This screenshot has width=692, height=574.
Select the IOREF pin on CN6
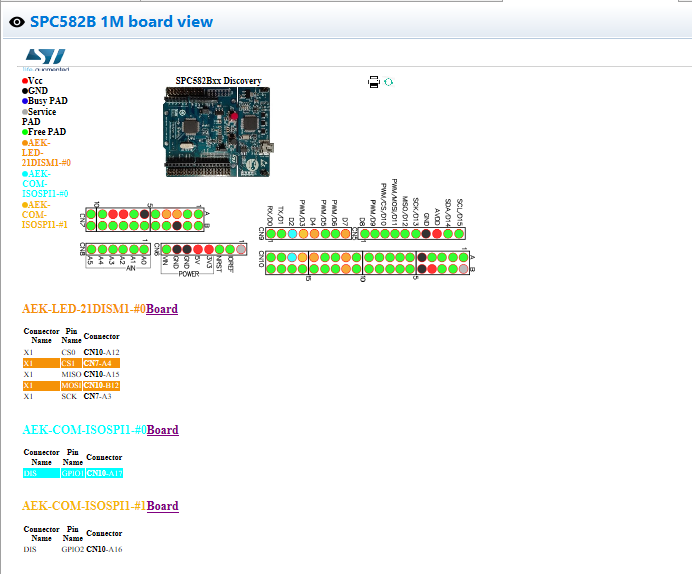point(230,249)
